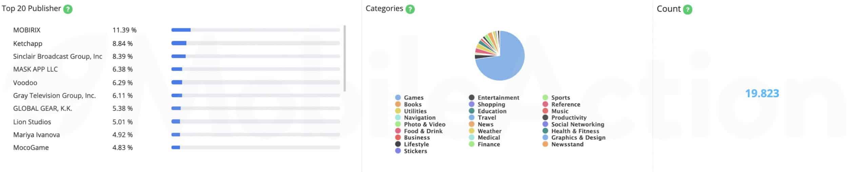
Task: Click Ketchapp publisher name
Action: [x=28, y=43]
